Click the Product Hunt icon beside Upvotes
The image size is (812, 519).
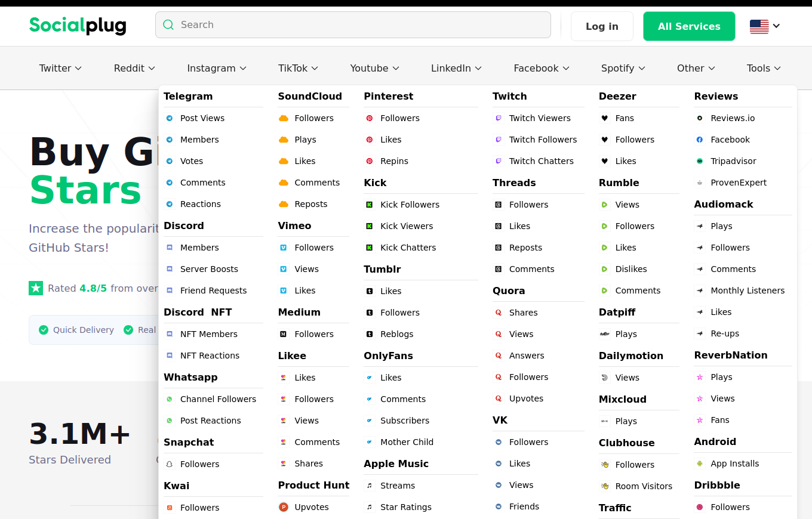[284, 507]
